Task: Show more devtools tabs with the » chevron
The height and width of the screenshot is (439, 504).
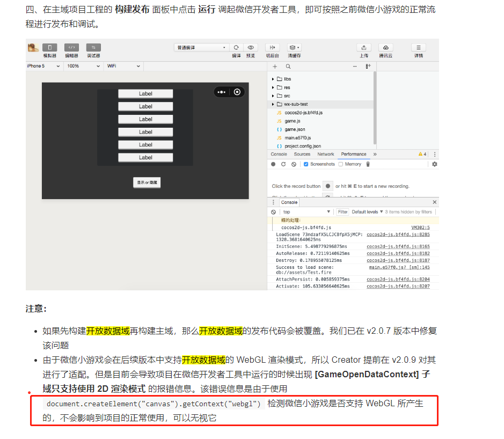Action: click(375, 154)
